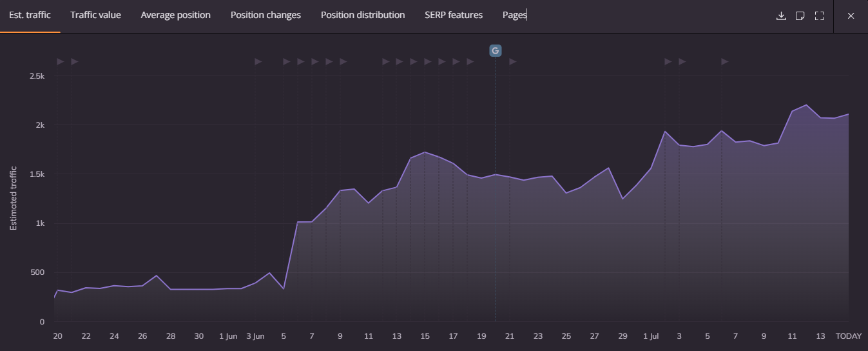Switch to the Pages tab
The image size is (868, 351).
[x=514, y=15]
